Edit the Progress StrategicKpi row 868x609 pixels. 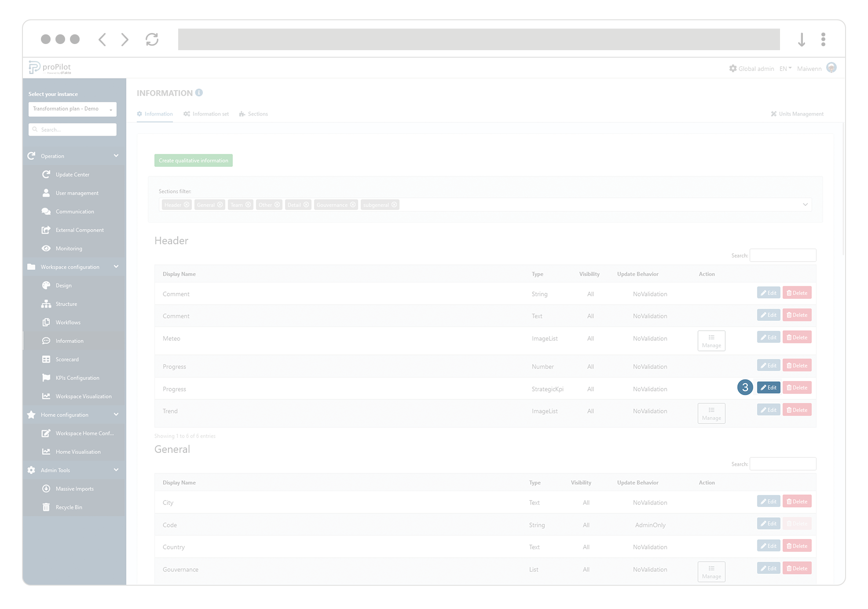[x=768, y=388]
